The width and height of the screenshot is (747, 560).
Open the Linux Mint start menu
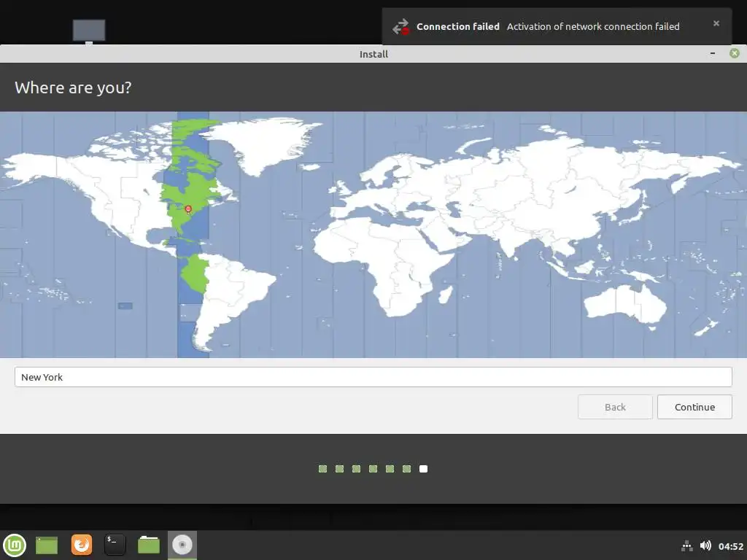tap(15, 545)
